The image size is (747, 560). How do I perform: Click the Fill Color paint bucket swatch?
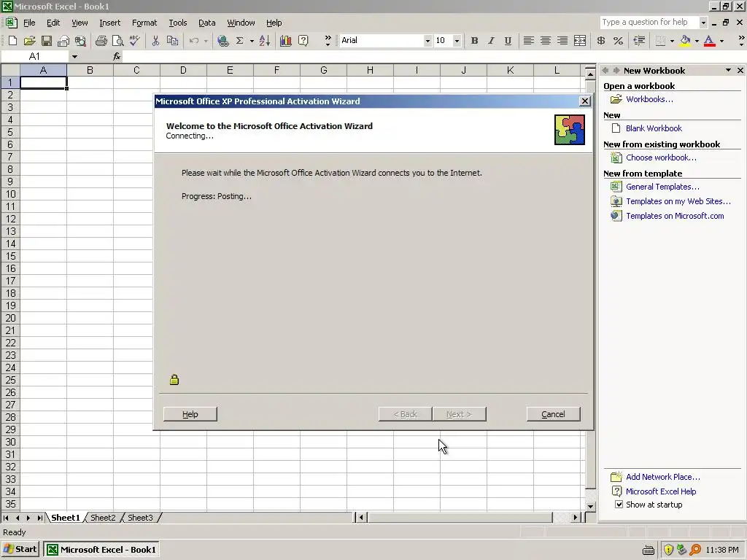686,41
